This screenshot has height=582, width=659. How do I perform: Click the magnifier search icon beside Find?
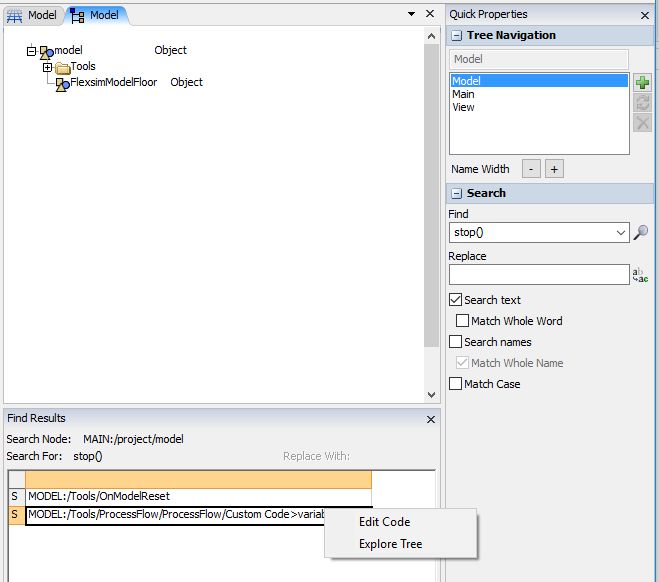641,232
